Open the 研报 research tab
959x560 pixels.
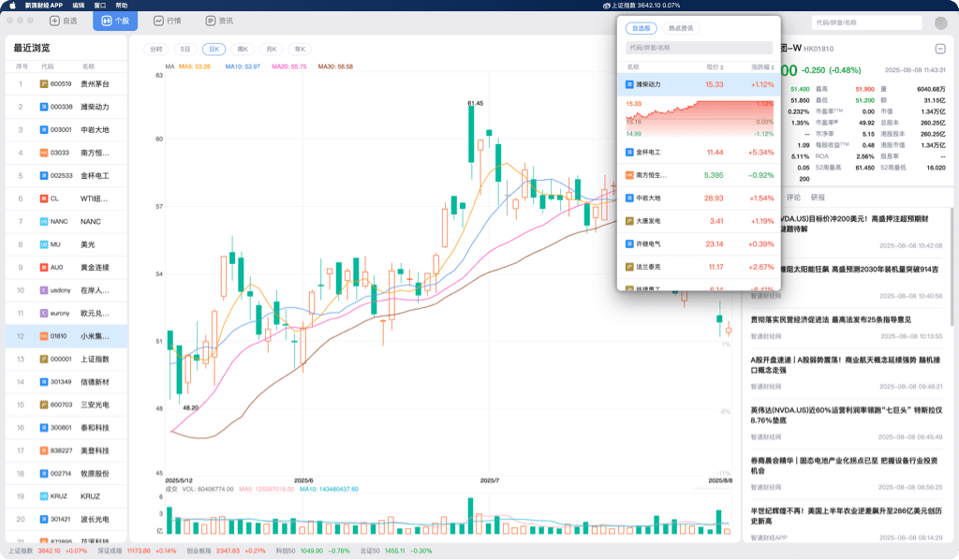pos(818,198)
